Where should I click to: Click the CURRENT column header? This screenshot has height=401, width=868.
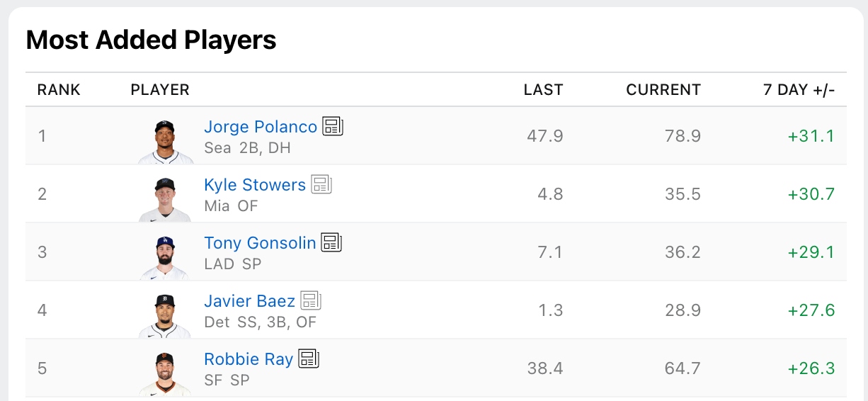coord(663,90)
